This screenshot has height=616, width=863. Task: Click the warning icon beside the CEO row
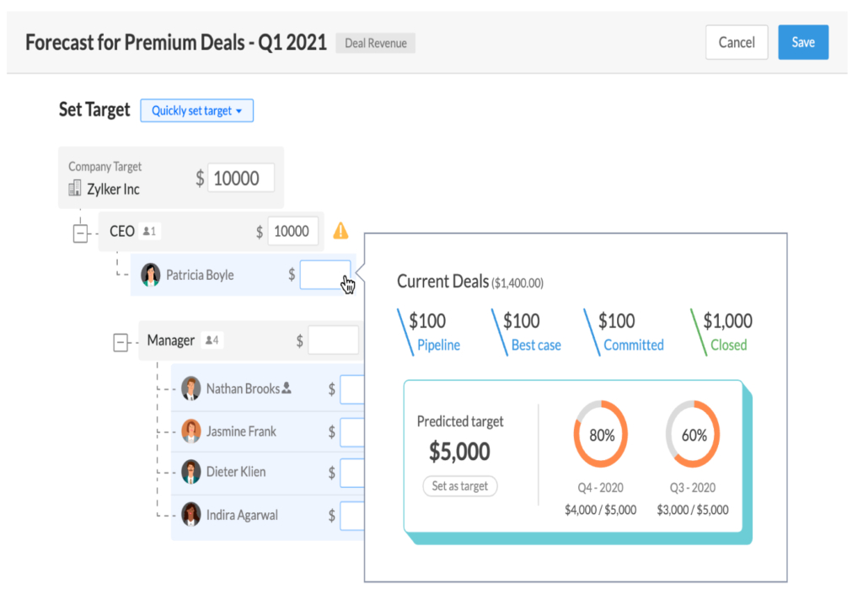342,230
